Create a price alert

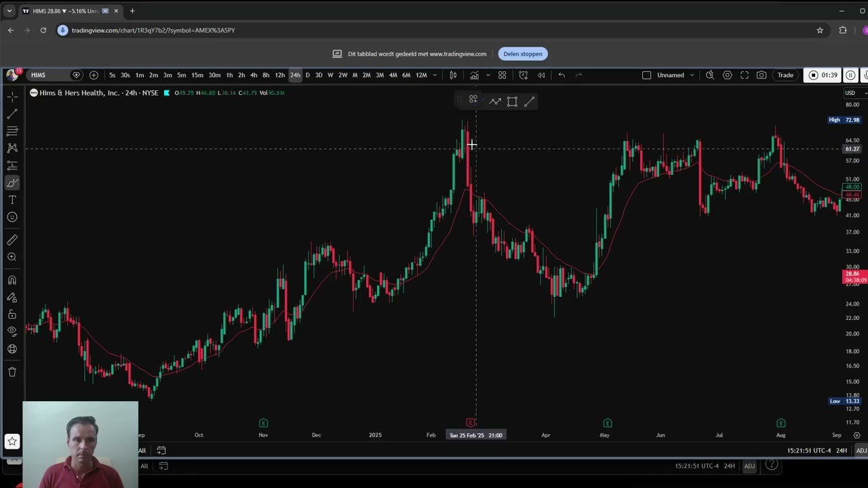pyautogui.click(x=523, y=75)
